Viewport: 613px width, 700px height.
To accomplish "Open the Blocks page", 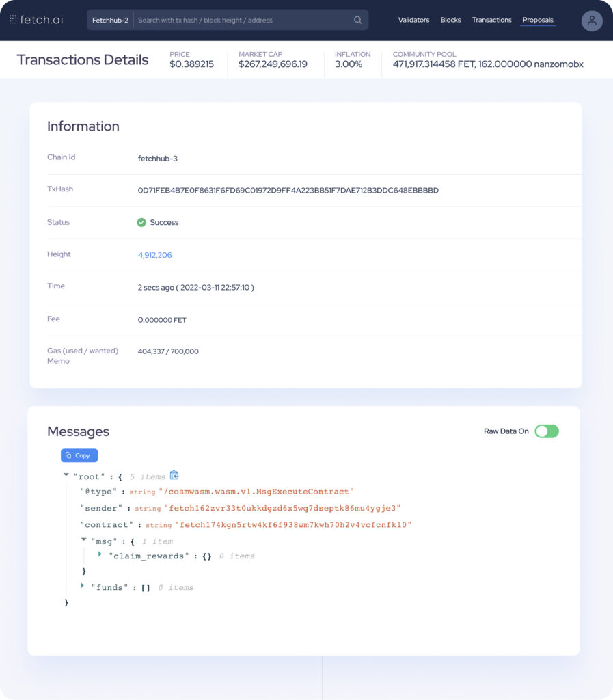I will pyautogui.click(x=450, y=20).
